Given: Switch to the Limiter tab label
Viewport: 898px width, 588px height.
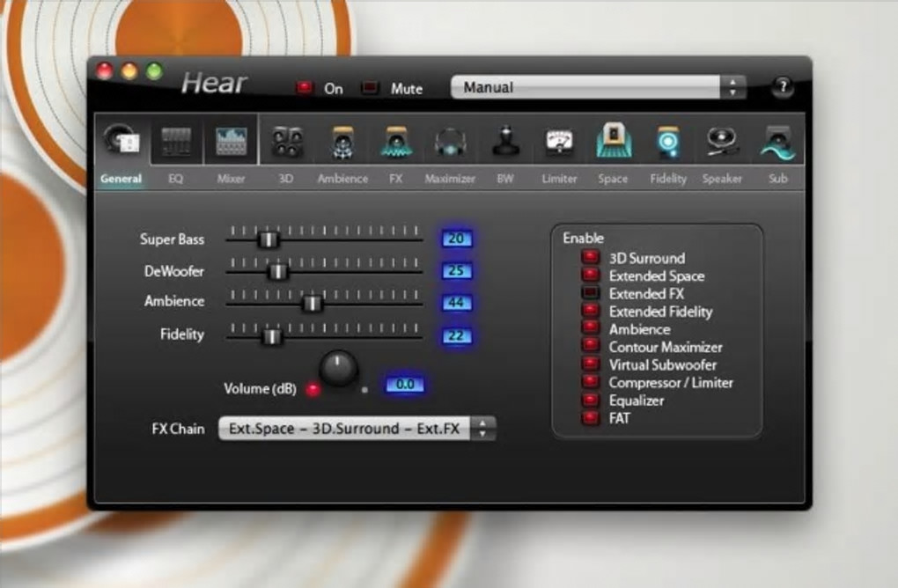Looking at the screenshot, I should pos(560,179).
